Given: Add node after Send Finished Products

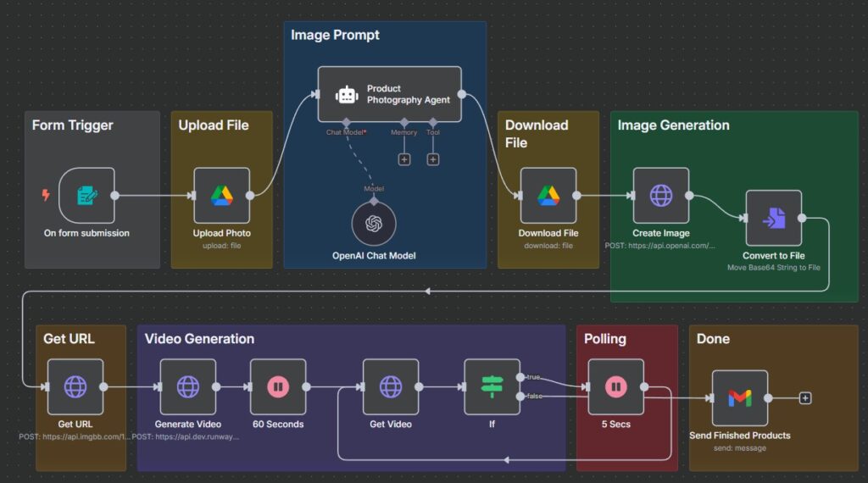Looking at the screenshot, I should tap(805, 397).
